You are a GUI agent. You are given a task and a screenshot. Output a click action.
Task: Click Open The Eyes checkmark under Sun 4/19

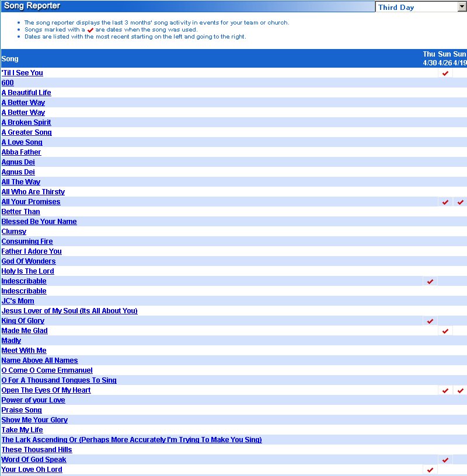(x=461, y=391)
